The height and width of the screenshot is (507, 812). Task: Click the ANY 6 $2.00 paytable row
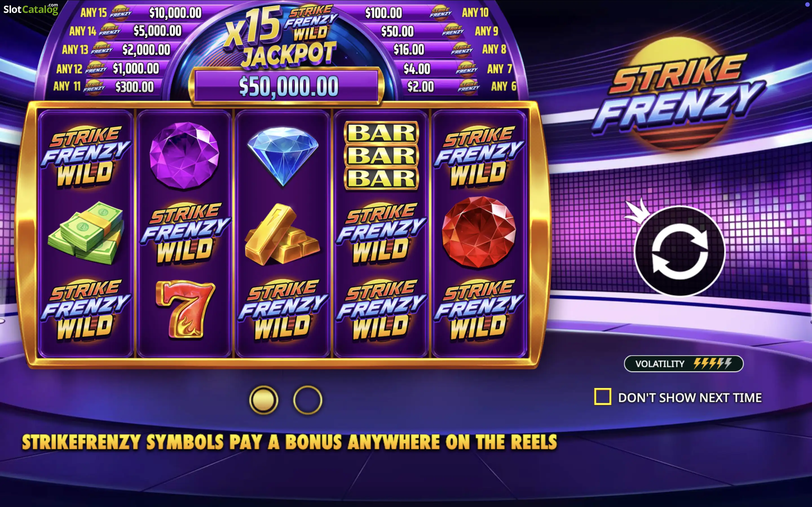coord(461,86)
